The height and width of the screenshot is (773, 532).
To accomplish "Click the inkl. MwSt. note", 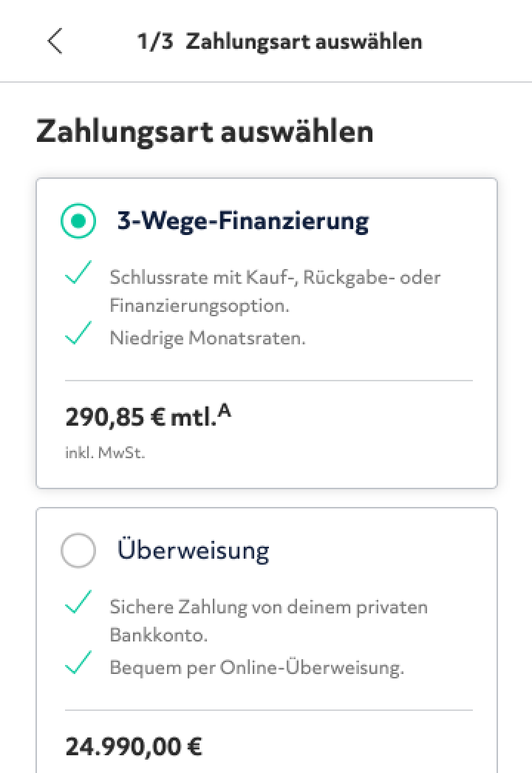I will pyautogui.click(x=105, y=453).
